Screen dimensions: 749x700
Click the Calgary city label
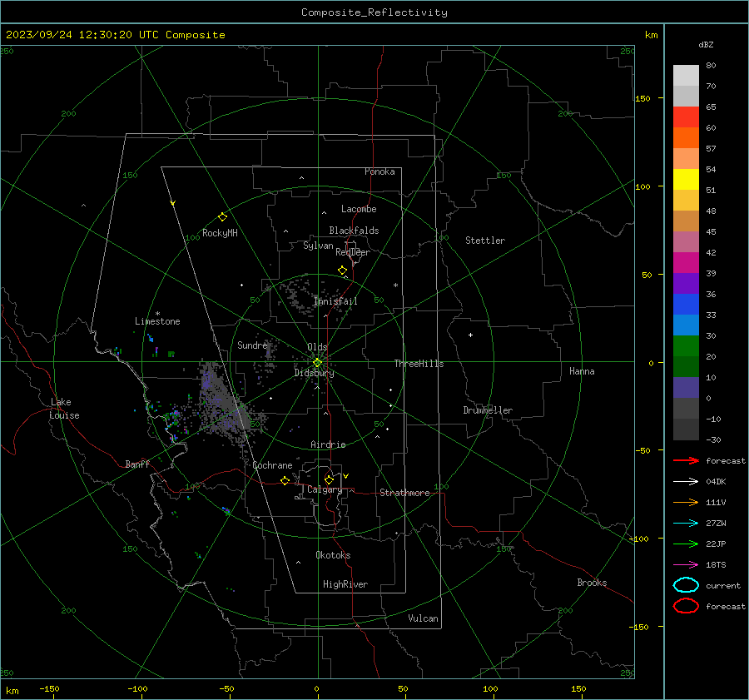coord(325,489)
